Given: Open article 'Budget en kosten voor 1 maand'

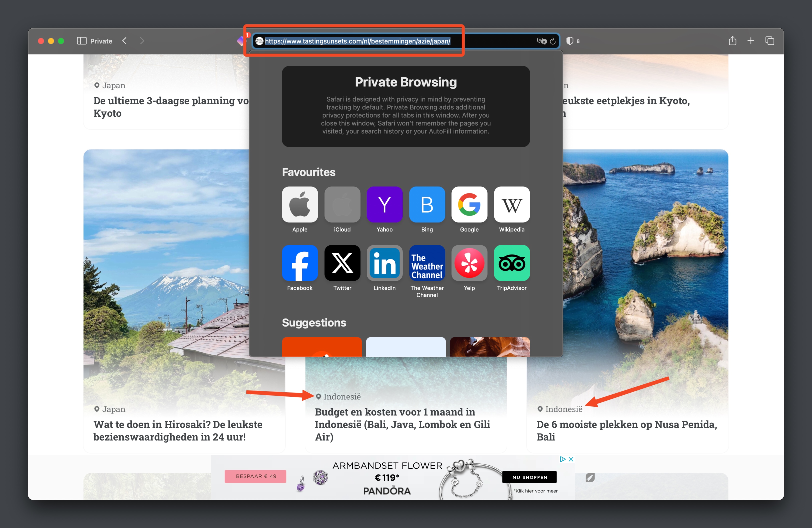Looking at the screenshot, I should coord(402,424).
